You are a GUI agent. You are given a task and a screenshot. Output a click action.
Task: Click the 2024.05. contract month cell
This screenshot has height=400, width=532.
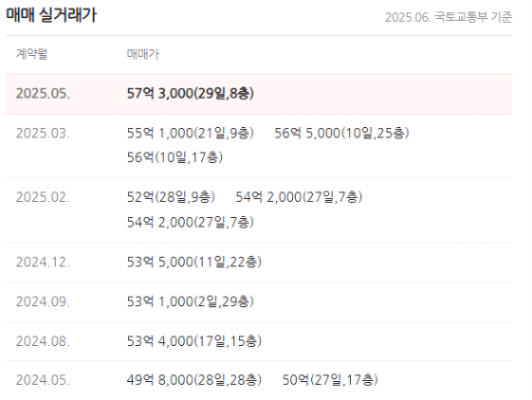click(43, 380)
